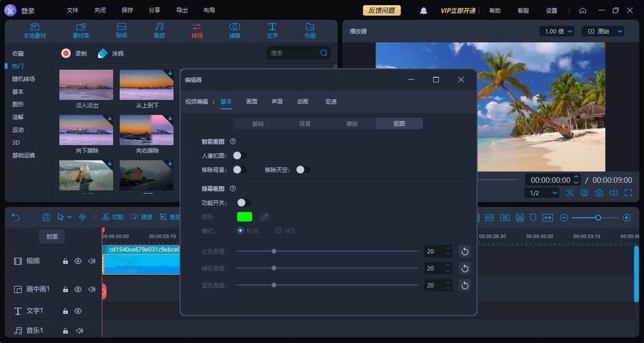Hide the 视频 track with eye icon
This screenshot has height=343, width=644.
click(78, 261)
